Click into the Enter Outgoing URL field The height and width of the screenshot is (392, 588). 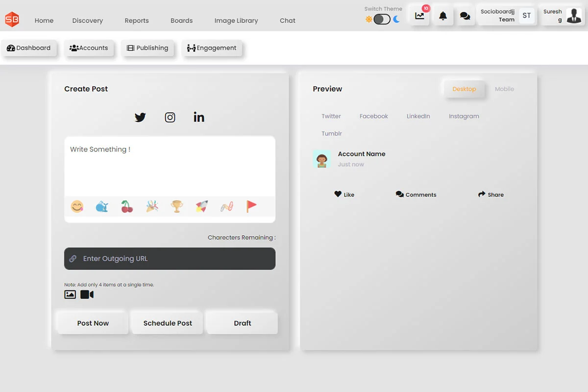click(x=170, y=259)
